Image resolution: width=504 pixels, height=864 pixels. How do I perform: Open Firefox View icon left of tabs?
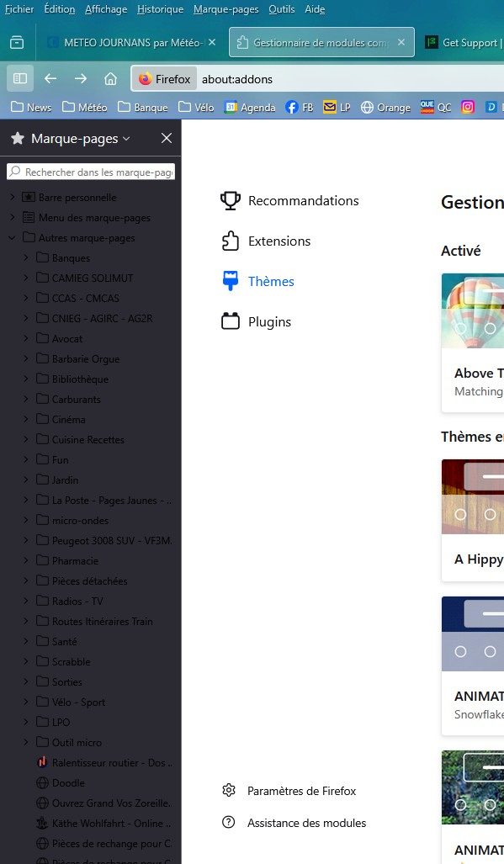click(17, 42)
